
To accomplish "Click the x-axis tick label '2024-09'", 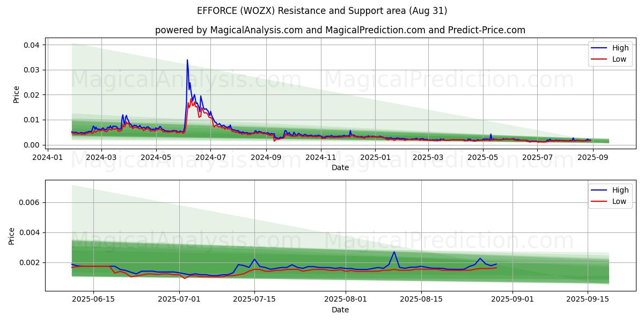I will 266,157.
